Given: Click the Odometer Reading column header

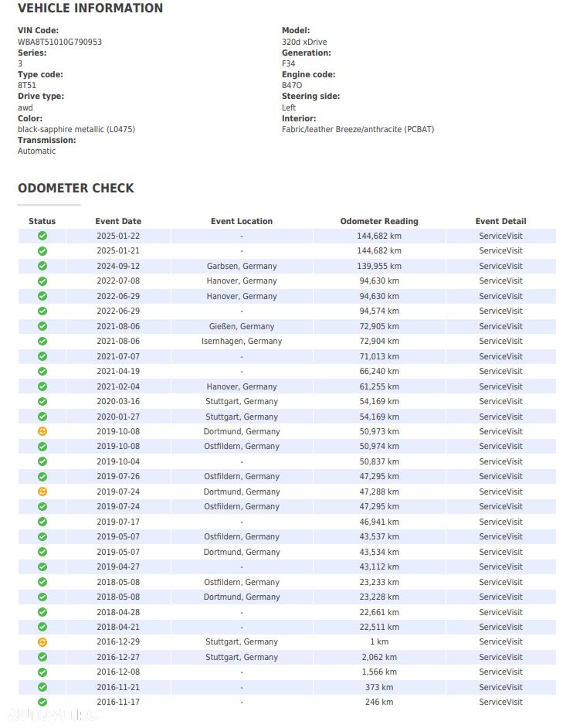Looking at the screenshot, I should [x=379, y=222].
